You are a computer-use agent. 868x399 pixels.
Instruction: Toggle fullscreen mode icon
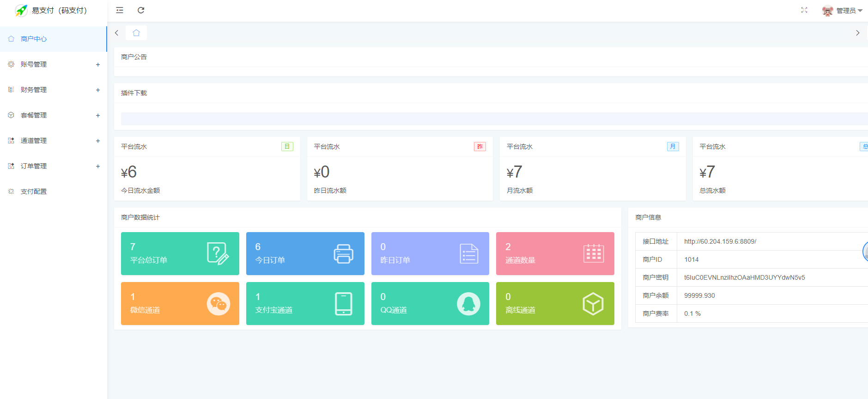coord(804,10)
